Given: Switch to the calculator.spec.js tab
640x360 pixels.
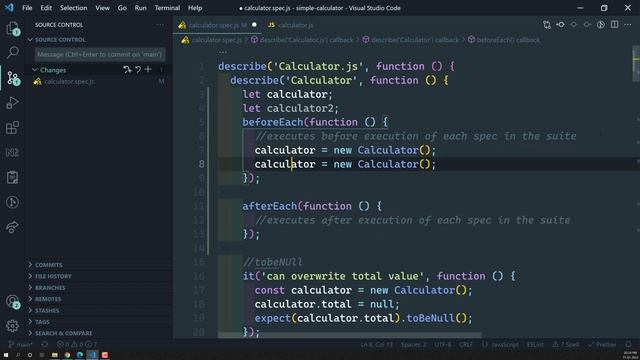Looking at the screenshot, I should 217,25.
